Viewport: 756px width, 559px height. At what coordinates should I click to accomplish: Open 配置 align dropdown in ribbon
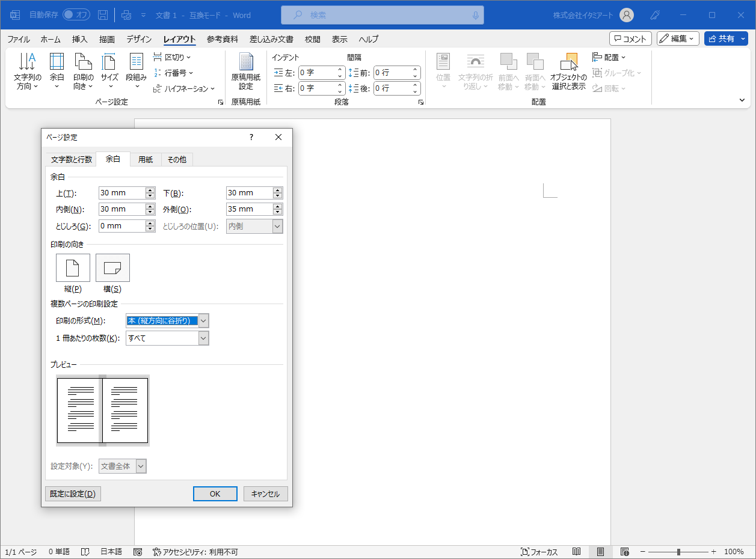tap(609, 57)
